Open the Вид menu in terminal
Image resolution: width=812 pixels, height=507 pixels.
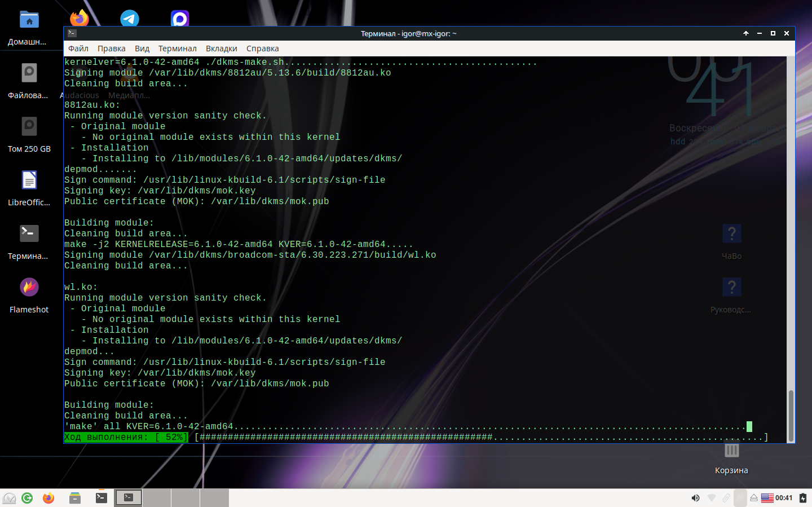pos(142,49)
